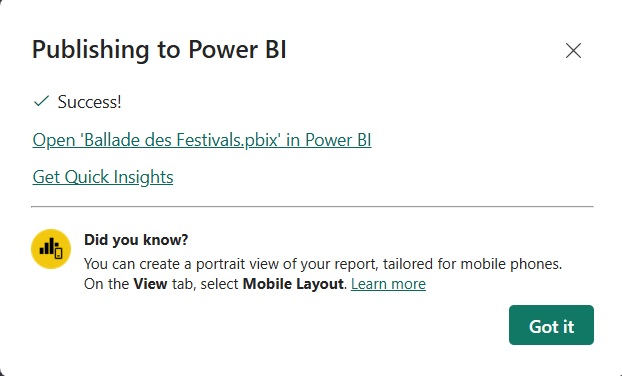The width and height of the screenshot is (622, 376).
Task: Click the green Success checkmark icon
Action: click(41, 101)
